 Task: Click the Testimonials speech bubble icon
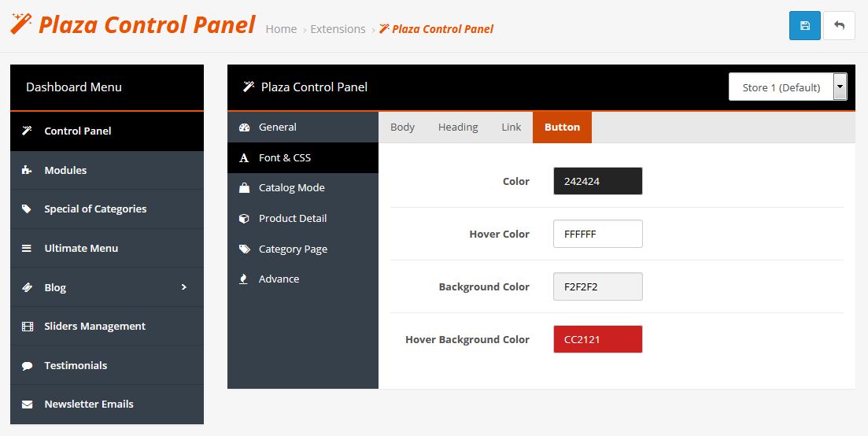(27, 366)
